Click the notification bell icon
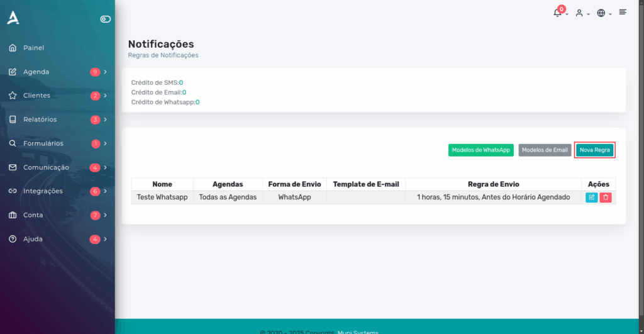Viewport: 644px width, 334px height. (557, 13)
